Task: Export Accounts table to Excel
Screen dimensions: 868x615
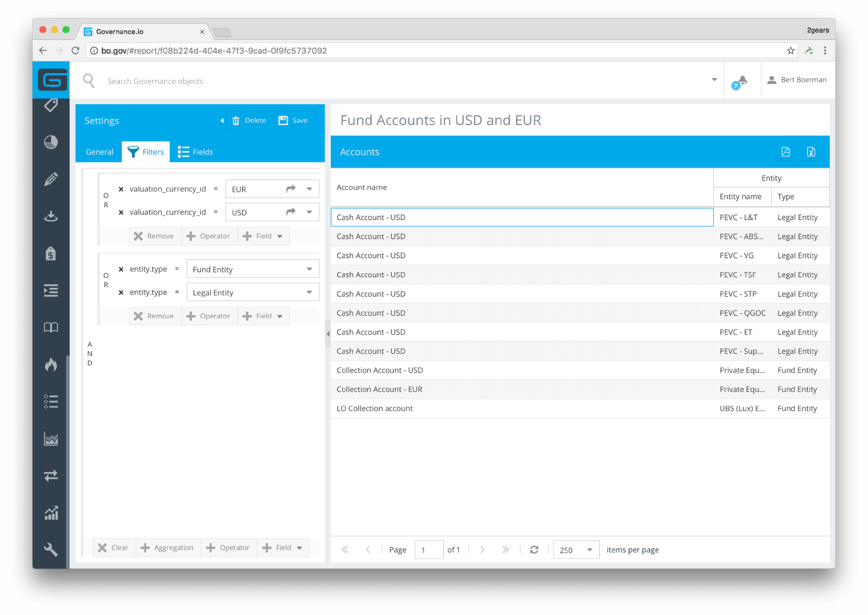Action: tap(811, 152)
